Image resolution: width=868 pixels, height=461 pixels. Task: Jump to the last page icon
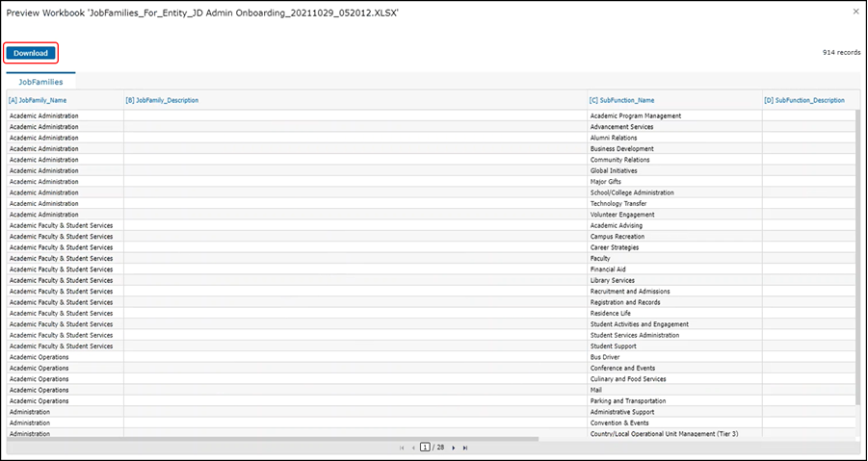[x=465, y=448]
